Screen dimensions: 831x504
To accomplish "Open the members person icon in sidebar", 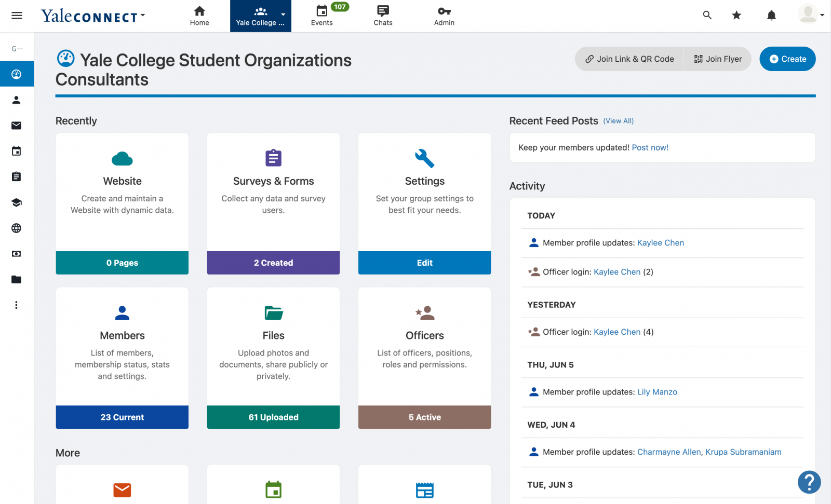I will (17, 100).
